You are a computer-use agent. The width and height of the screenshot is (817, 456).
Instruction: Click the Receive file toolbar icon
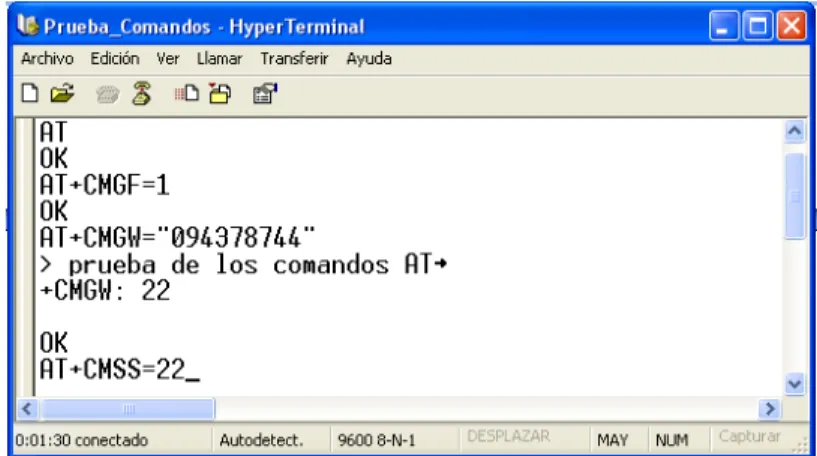point(220,94)
